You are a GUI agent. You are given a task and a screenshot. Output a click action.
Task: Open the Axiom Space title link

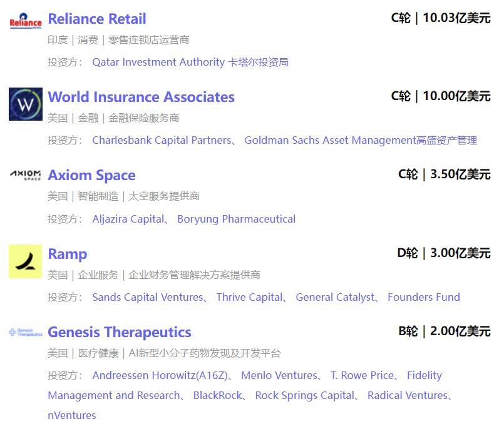pos(91,175)
